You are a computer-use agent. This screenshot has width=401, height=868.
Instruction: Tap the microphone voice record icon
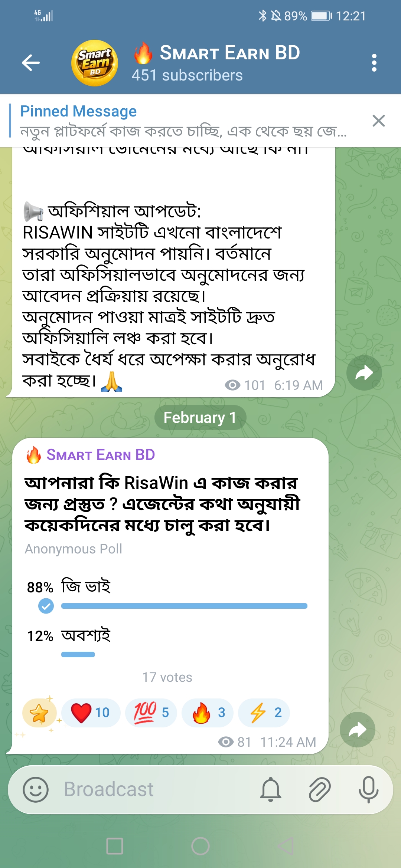(x=368, y=790)
